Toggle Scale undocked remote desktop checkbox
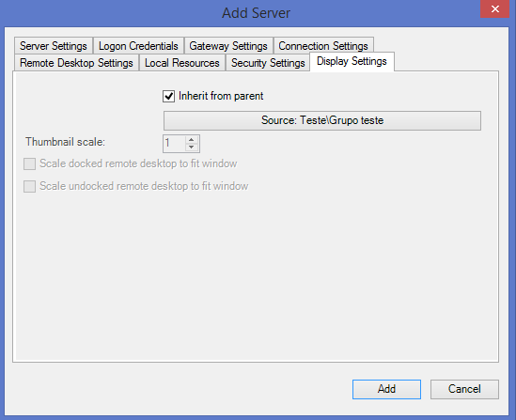This screenshot has width=516, height=420. tap(30, 186)
